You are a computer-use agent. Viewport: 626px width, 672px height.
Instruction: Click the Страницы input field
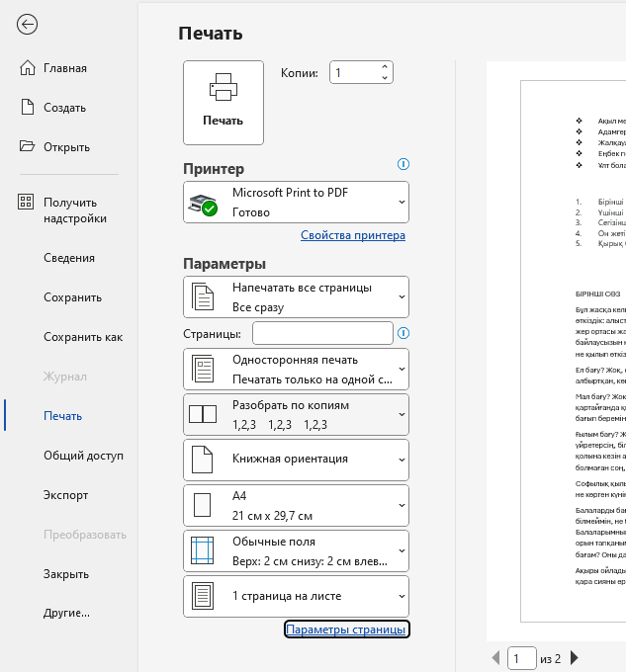tap(322, 333)
